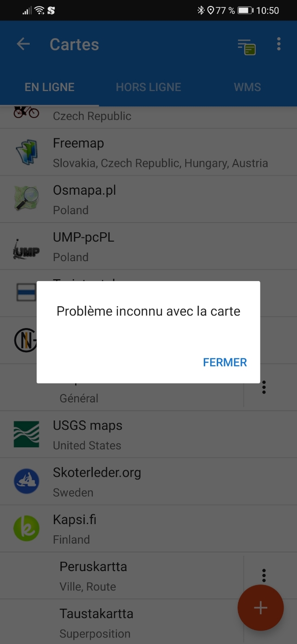Open the three-dot overflow menu in header
The width and height of the screenshot is (297, 644).
pyautogui.click(x=278, y=44)
